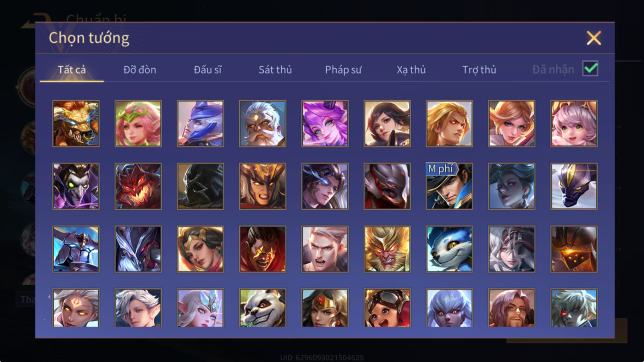
Task: Show the 'Trợ thủ' hero category
Action: (479, 69)
